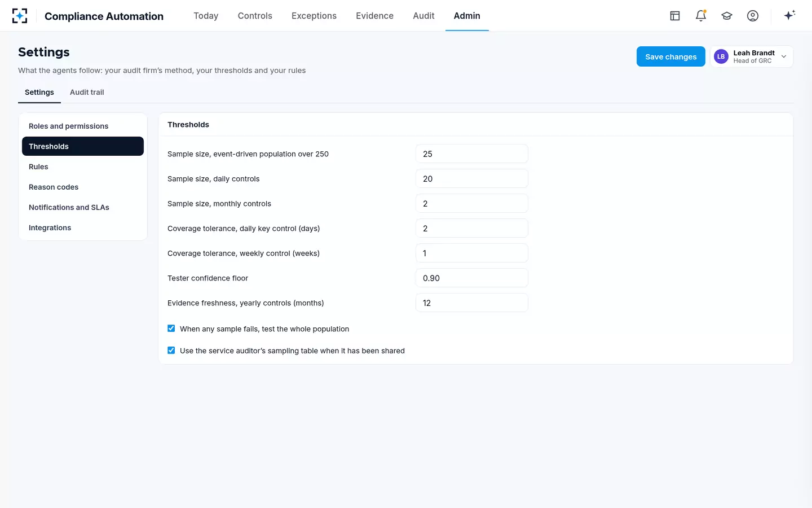Click the weekly control coverage tolerance field
The width and height of the screenshot is (812, 508).
pos(472,253)
